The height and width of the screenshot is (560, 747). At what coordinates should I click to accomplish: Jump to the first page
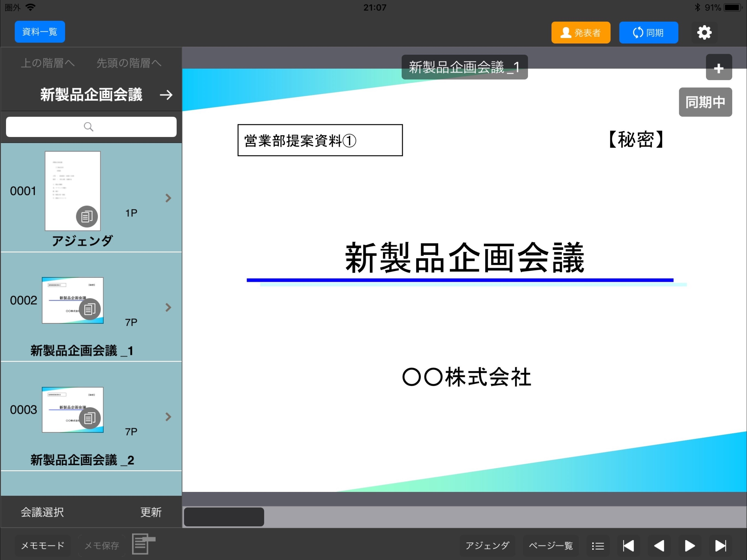pyautogui.click(x=628, y=546)
